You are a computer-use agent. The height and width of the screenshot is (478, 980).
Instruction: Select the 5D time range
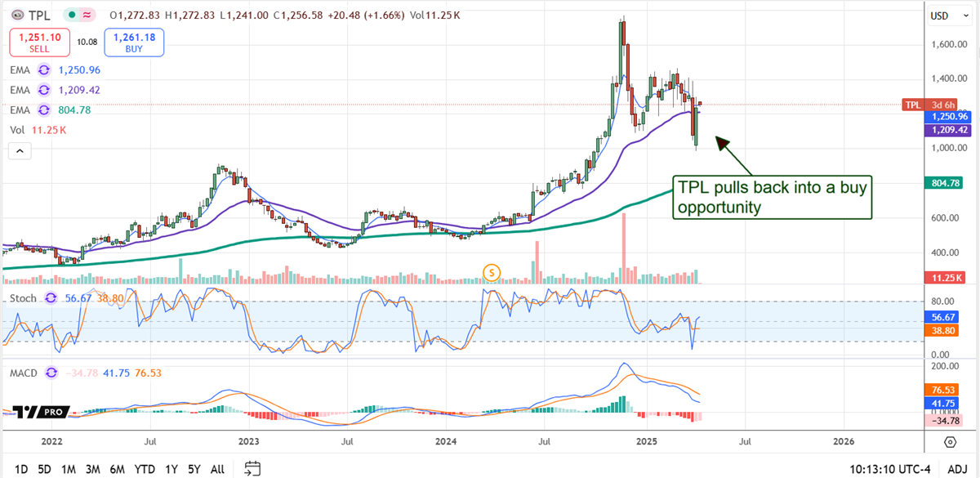[x=44, y=469]
